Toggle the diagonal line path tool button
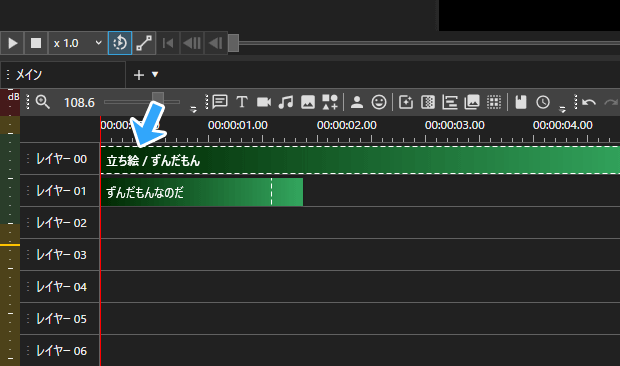The height and width of the screenshot is (366, 620). (144, 43)
